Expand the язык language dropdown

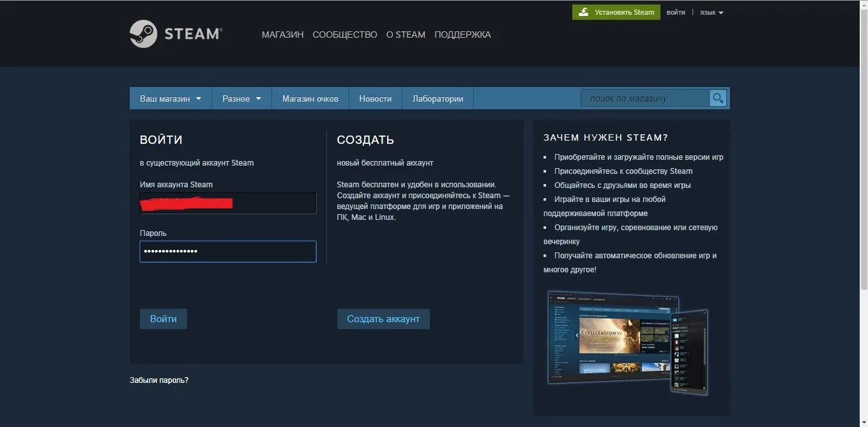click(712, 12)
